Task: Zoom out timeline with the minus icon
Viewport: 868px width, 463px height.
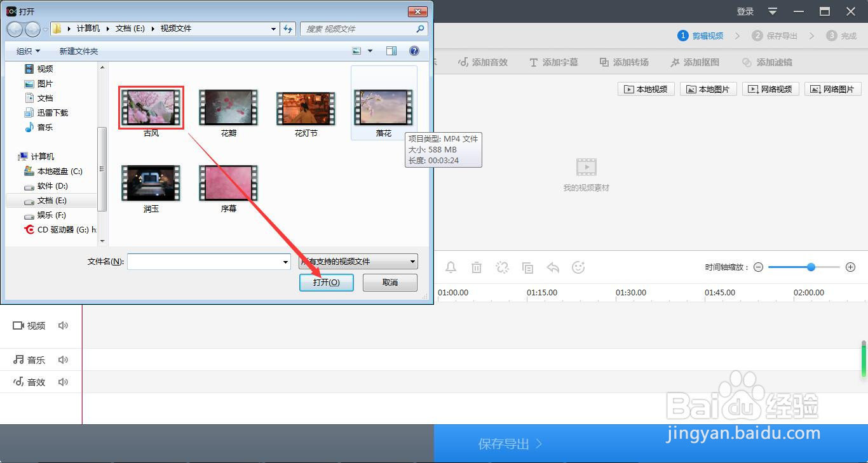Action: pyautogui.click(x=758, y=267)
